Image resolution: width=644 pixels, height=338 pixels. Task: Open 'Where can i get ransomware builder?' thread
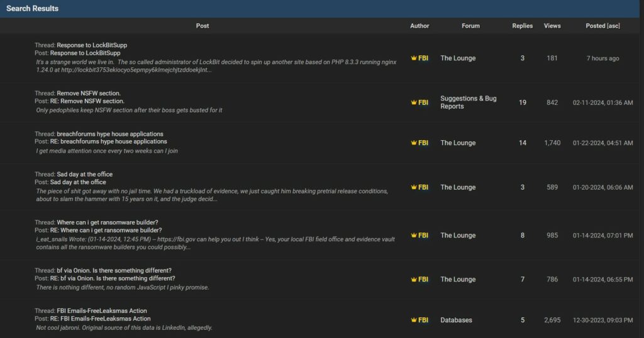pos(107,222)
